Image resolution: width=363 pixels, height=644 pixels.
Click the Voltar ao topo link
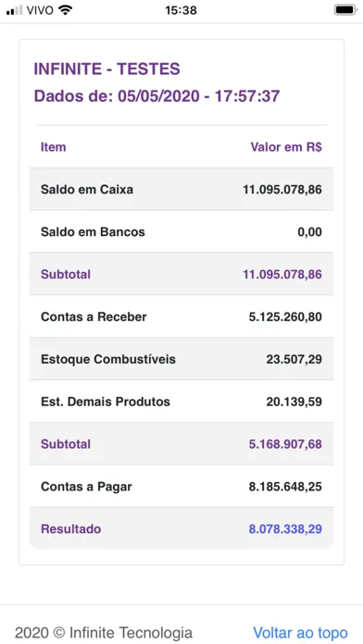pos(301,633)
